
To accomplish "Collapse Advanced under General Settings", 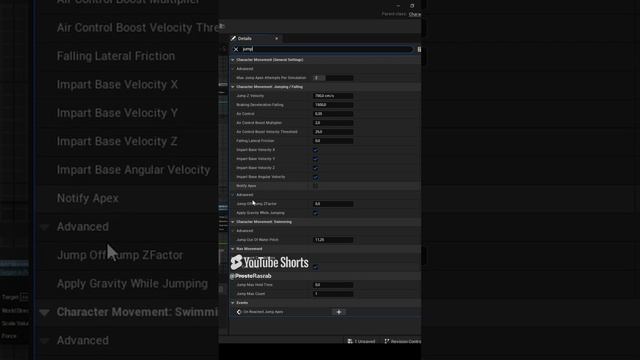I will pos(233,69).
